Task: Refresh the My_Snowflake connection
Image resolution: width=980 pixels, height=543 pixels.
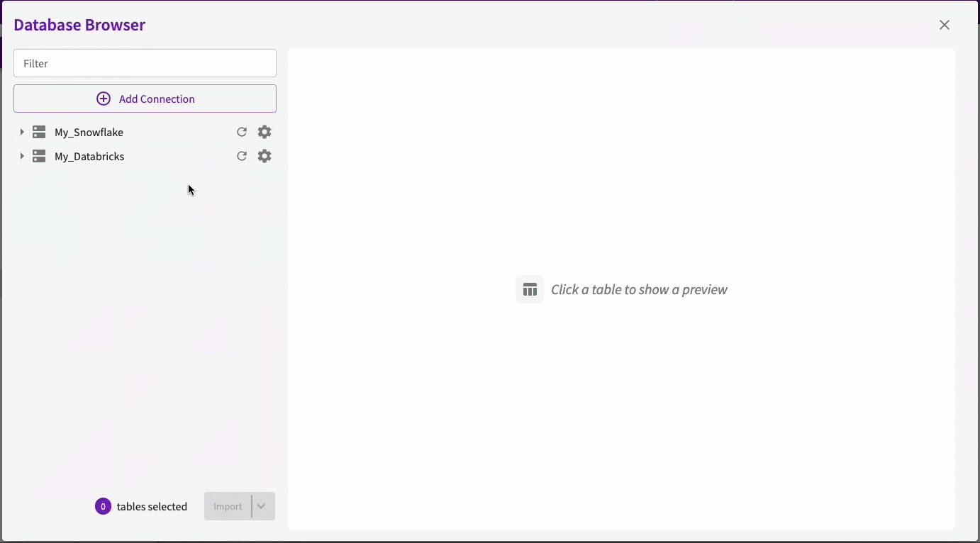Action: coord(242,132)
